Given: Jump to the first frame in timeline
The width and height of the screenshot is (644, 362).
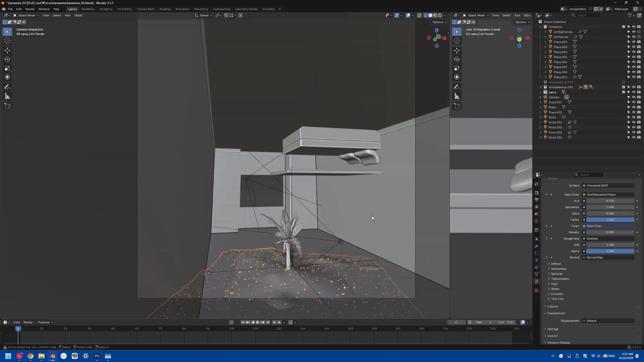Looking at the screenshot, I should pos(243,322).
